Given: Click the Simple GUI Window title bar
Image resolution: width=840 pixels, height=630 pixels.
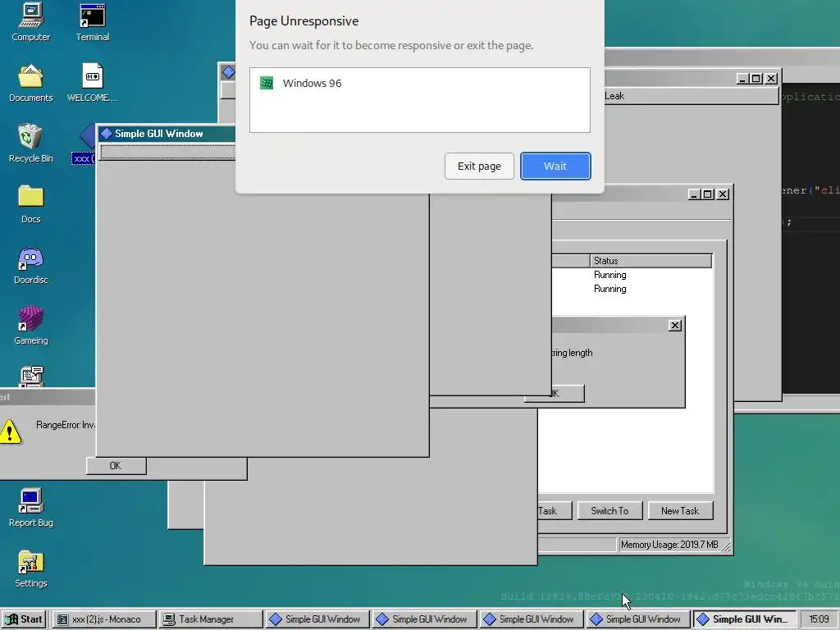Looking at the screenshot, I should 167,134.
